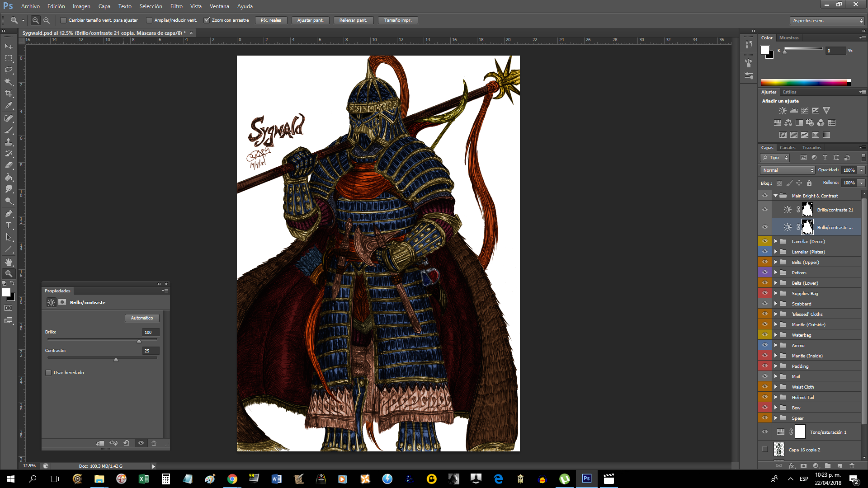868x488 pixels.
Task: Click the Automático button in properties
Action: click(x=142, y=318)
